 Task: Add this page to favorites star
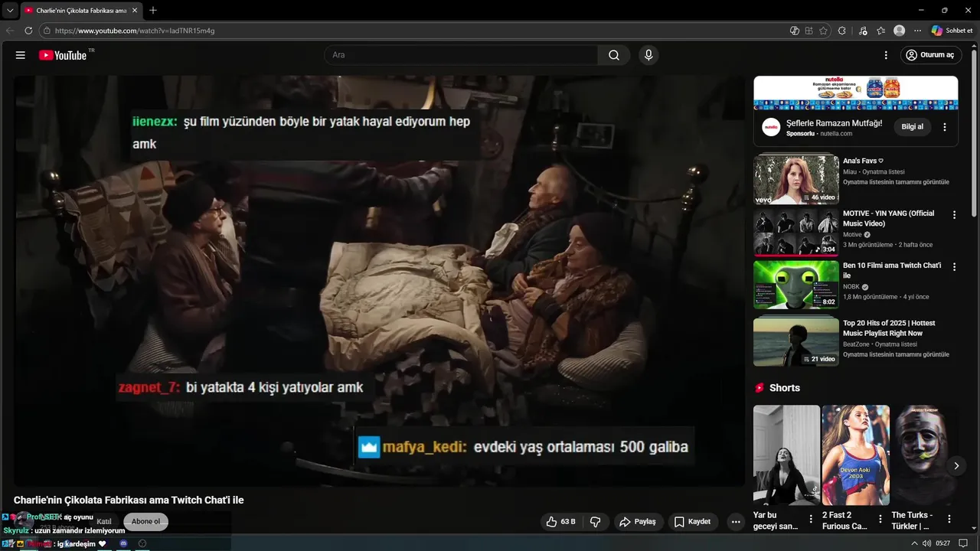823,31
